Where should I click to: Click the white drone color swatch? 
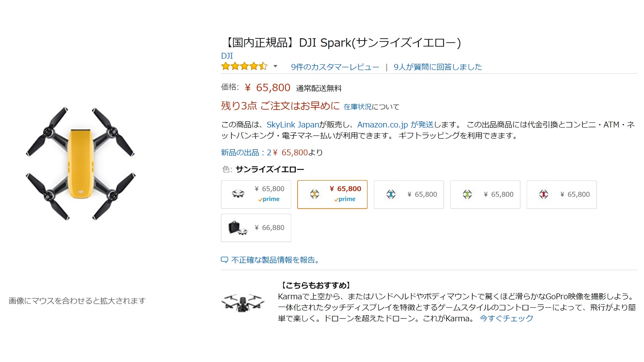(x=256, y=194)
